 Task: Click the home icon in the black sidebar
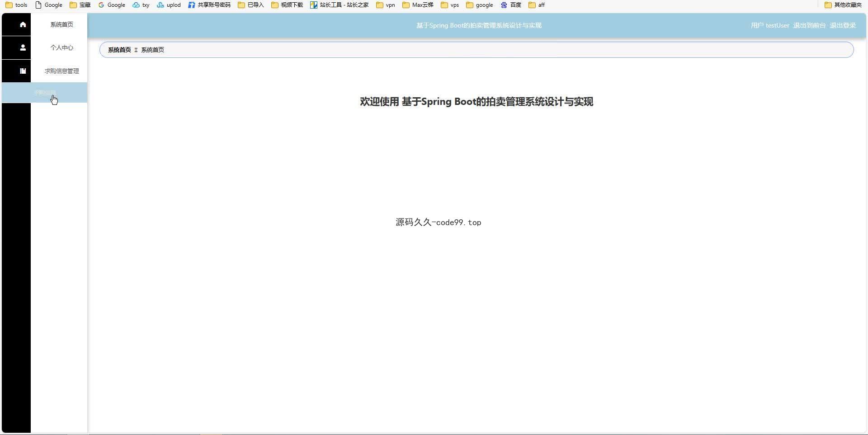click(23, 24)
